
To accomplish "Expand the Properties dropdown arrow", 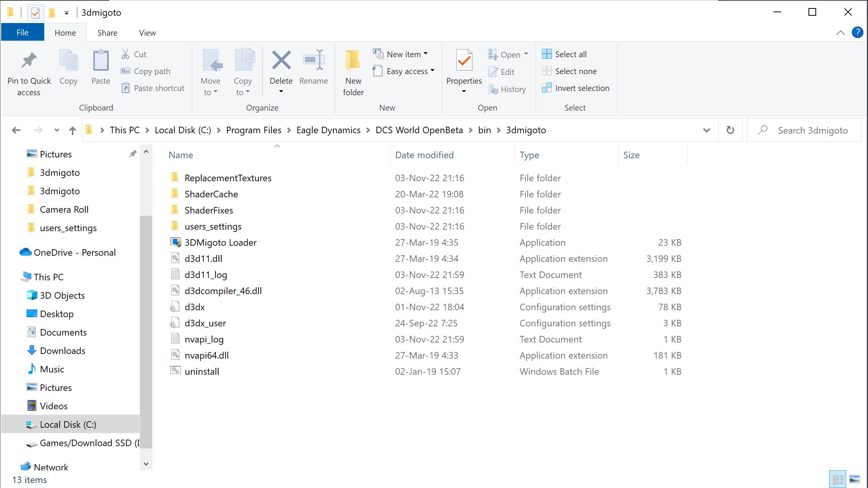I will (464, 91).
